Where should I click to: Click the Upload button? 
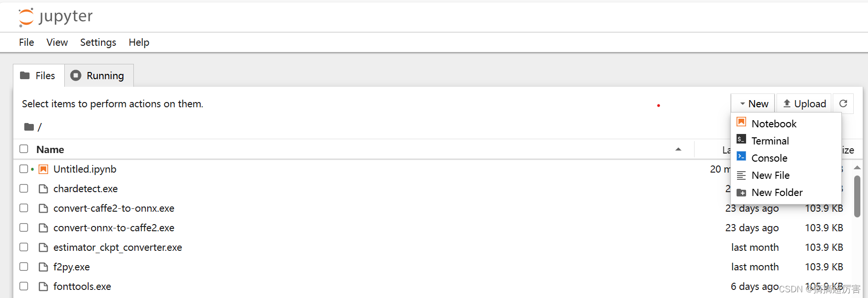[804, 103]
